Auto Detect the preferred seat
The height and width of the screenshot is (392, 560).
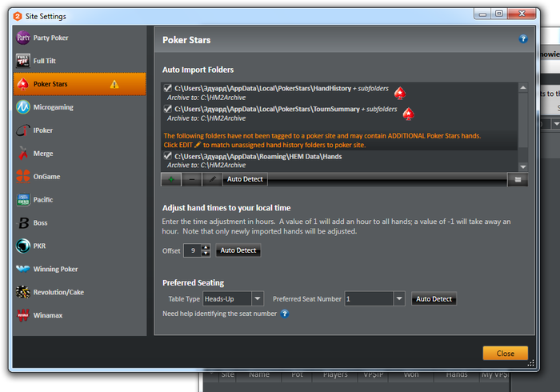[434, 299]
